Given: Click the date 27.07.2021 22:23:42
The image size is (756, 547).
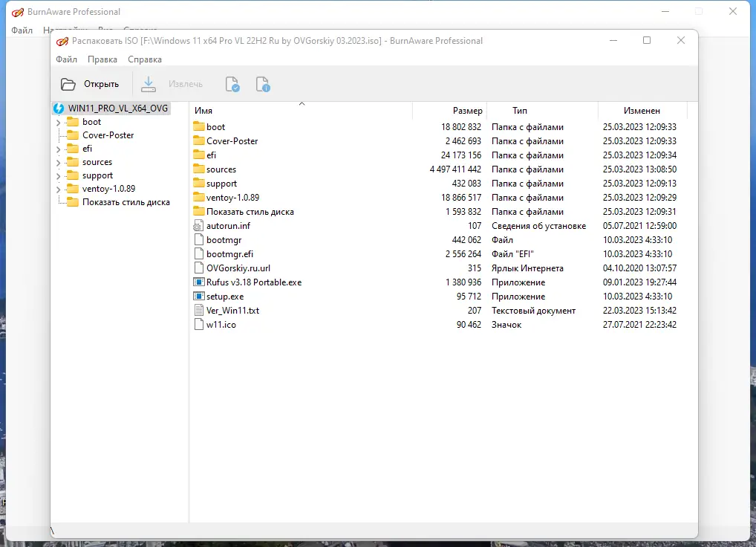Looking at the screenshot, I should tap(639, 324).
